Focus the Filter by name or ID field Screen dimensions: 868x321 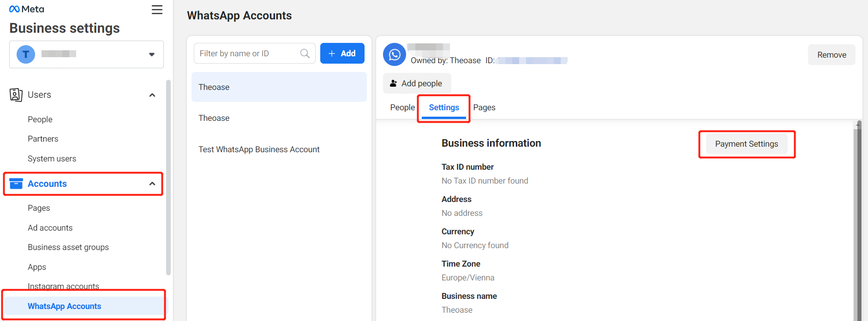247,53
